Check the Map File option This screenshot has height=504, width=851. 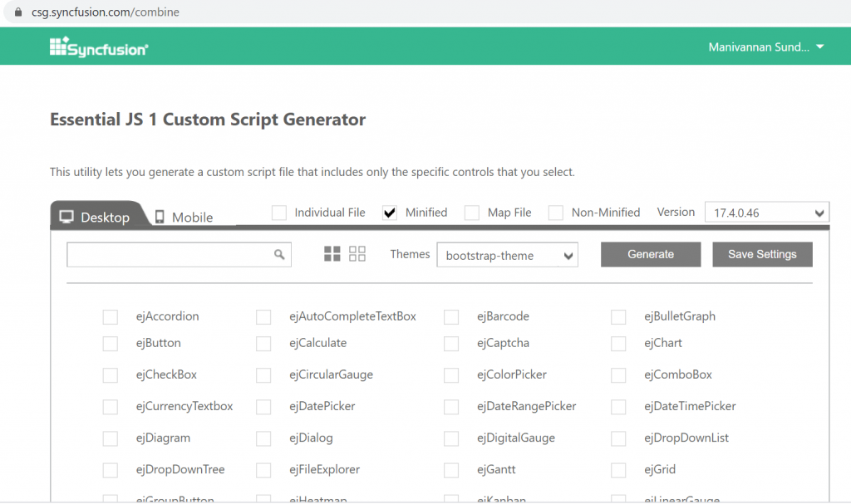pyautogui.click(x=471, y=213)
